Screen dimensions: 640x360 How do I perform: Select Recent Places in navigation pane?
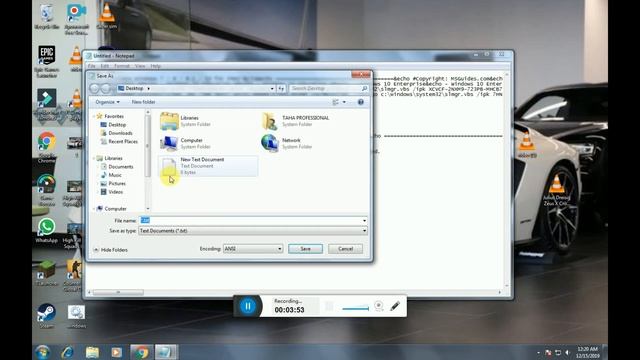point(122,142)
